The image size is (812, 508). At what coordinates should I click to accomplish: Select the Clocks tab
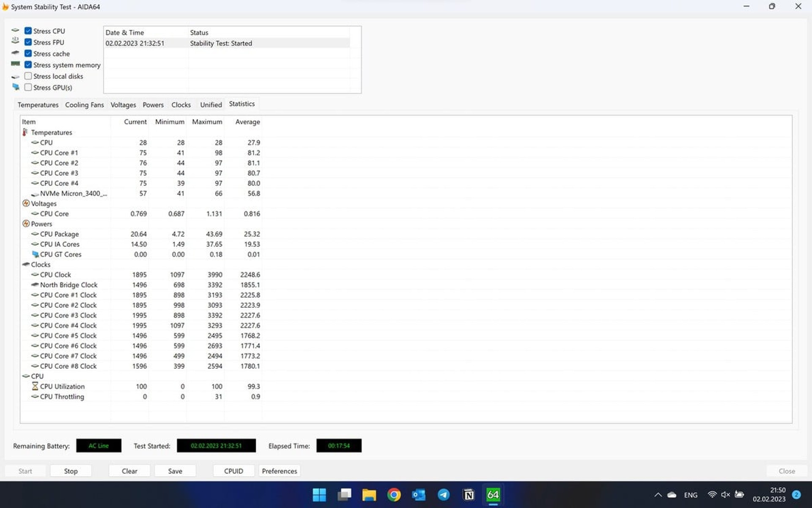(181, 105)
